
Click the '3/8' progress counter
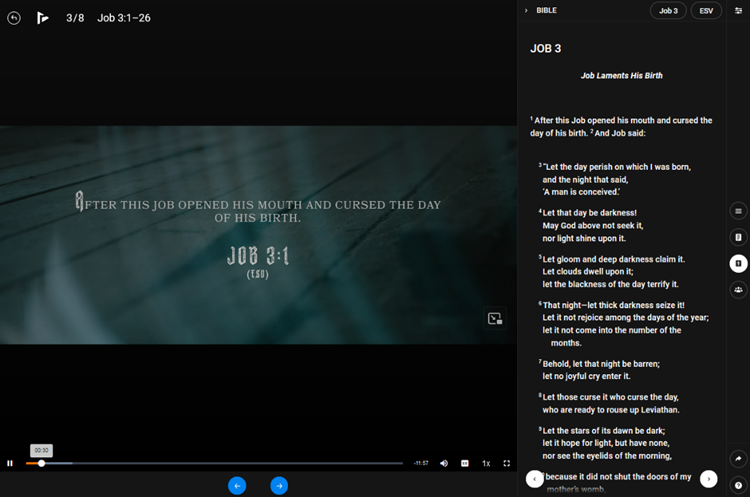point(75,18)
